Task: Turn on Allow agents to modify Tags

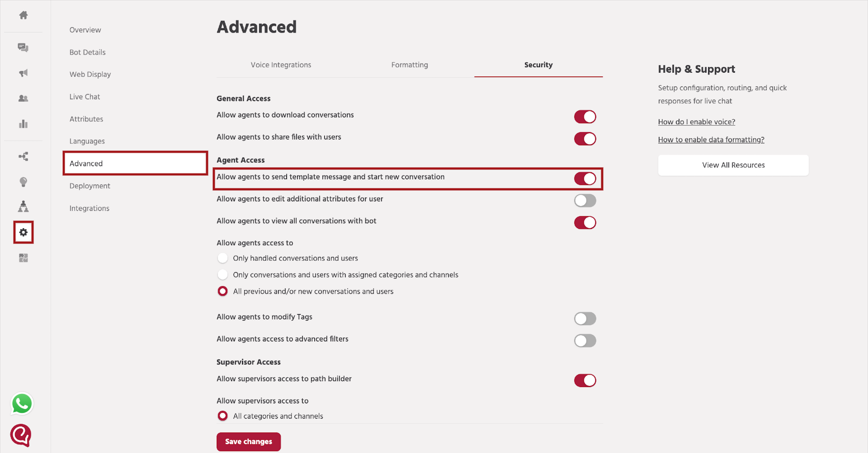Action: coord(585,319)
